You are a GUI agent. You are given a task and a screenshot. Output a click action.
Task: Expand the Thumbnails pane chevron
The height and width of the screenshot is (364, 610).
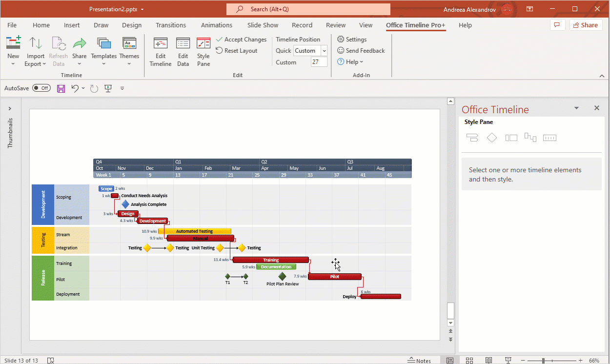point(10,109)
